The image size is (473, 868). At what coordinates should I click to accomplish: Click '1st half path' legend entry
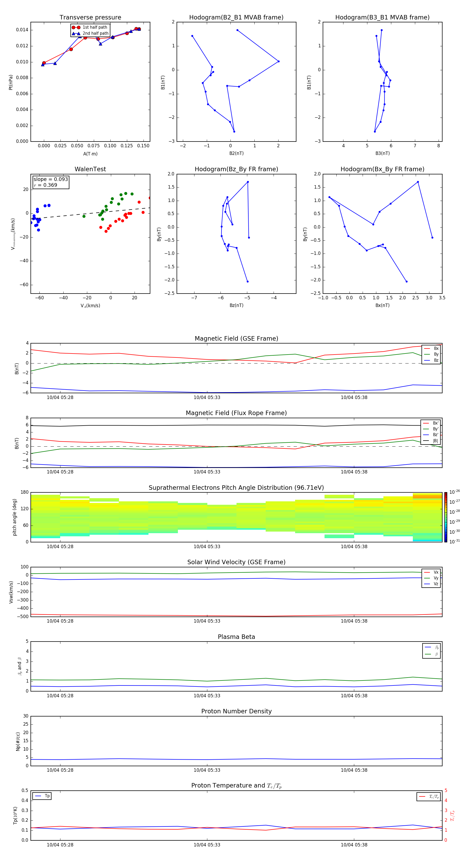click(90, 27)
